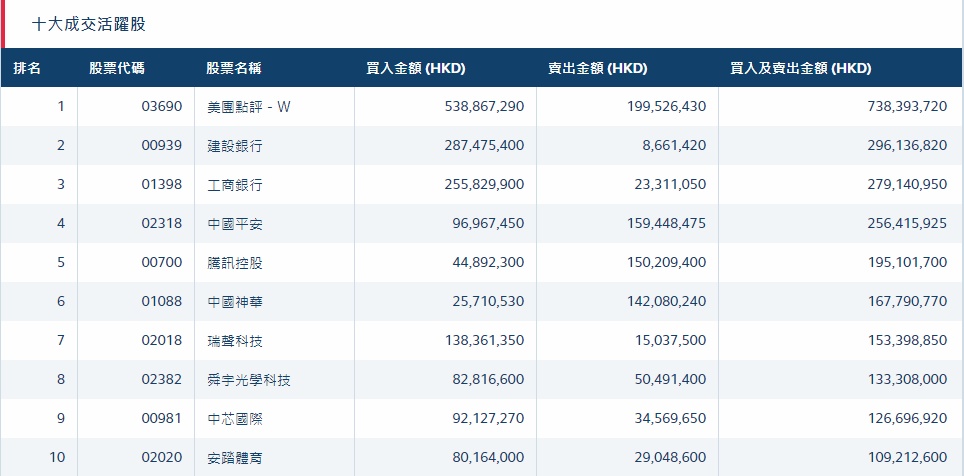
Task: Click the 買入及賣出金額 (HKD) column header
Action: [x=801, y=69]
